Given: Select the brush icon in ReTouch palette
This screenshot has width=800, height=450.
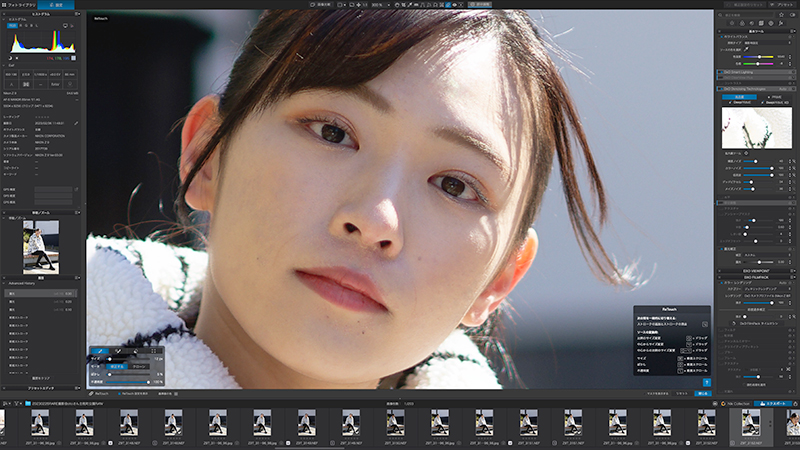Looking at the screenshot, I should click(x=100, y=351).
